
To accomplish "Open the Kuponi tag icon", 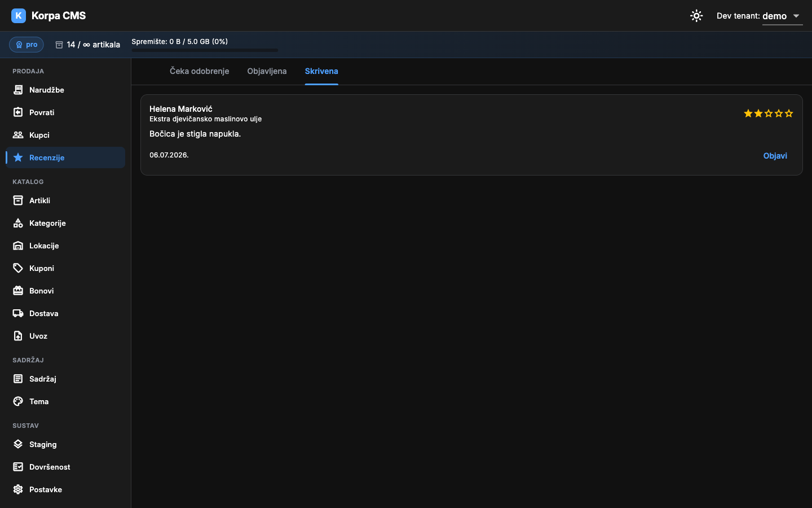I will coord(18,268).
